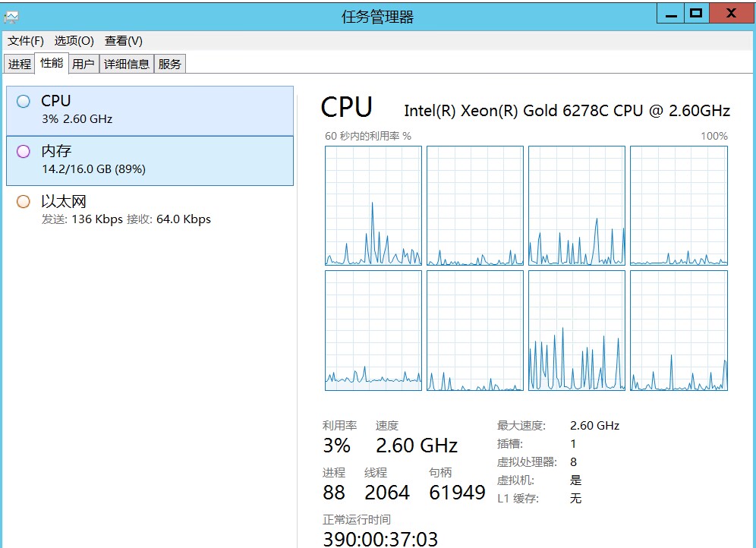Open the 文件(F) menu
Viewport: 756px width, 548px height.
click(26, 41)
